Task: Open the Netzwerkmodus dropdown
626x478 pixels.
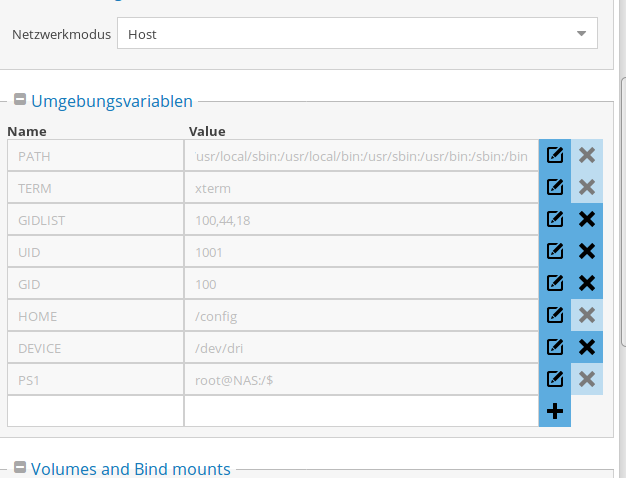Action: (357, 33)
